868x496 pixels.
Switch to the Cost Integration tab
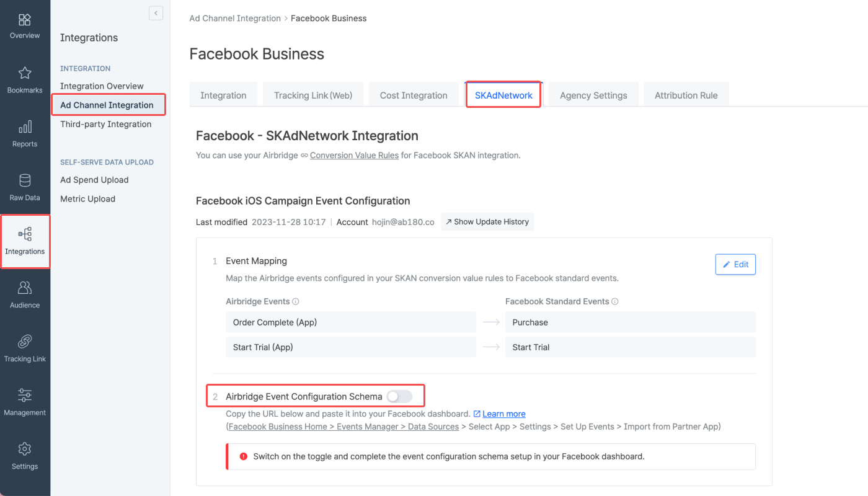point(414,95)
